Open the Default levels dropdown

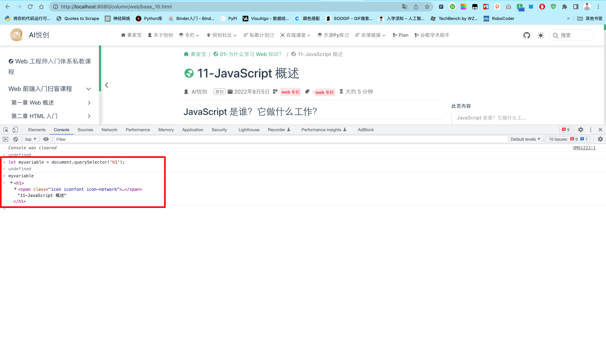click(525, 139)
